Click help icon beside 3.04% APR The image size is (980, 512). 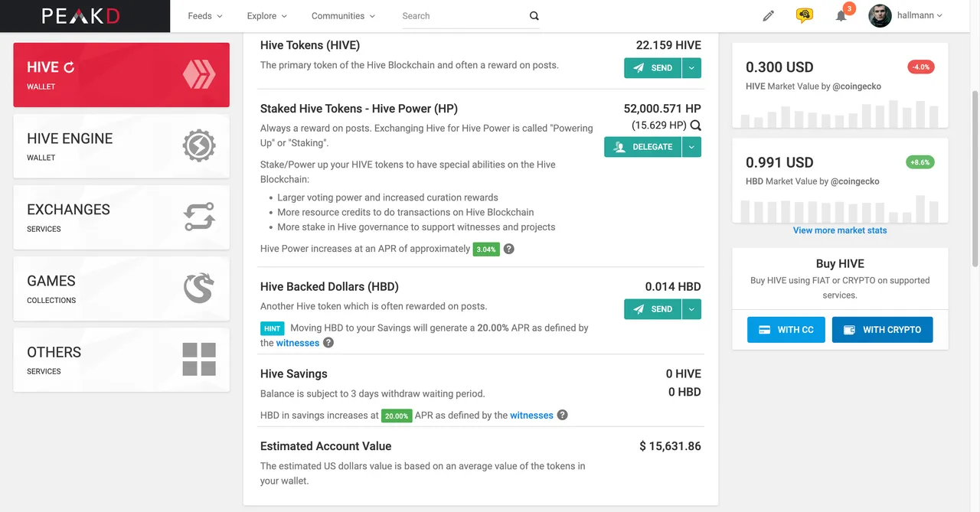click(x=509, y=249)
